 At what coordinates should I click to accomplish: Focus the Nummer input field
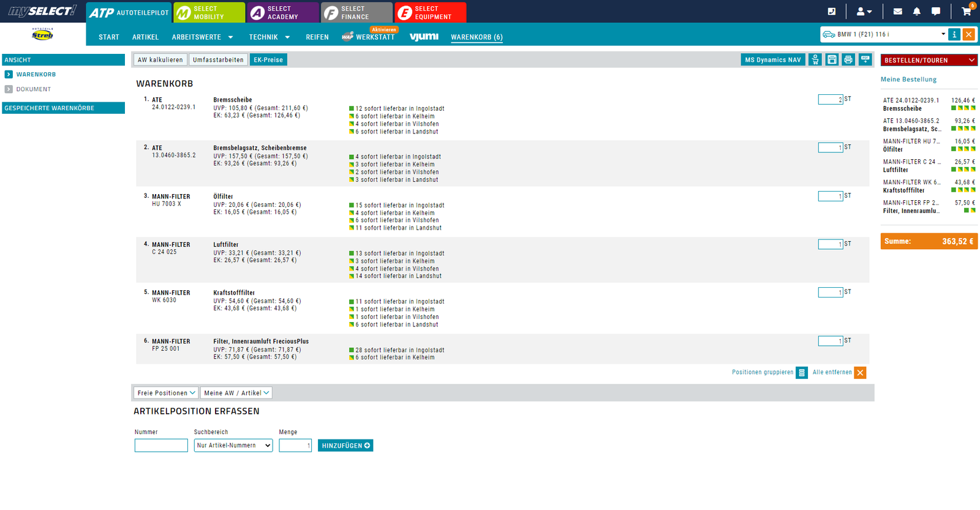click(161, 446)
